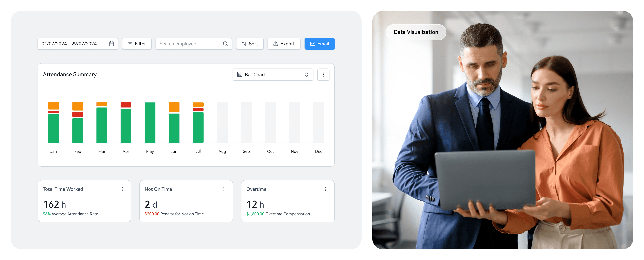The image size is (644, 260).
Task: Expand the chart options with chevron
Action: pyautogui.click(x=306, y=74)
